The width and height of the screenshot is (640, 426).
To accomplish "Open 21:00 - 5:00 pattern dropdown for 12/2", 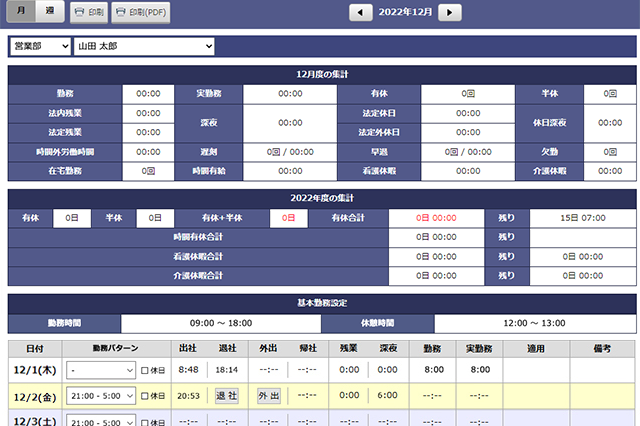I will click(x=101, y=395).
